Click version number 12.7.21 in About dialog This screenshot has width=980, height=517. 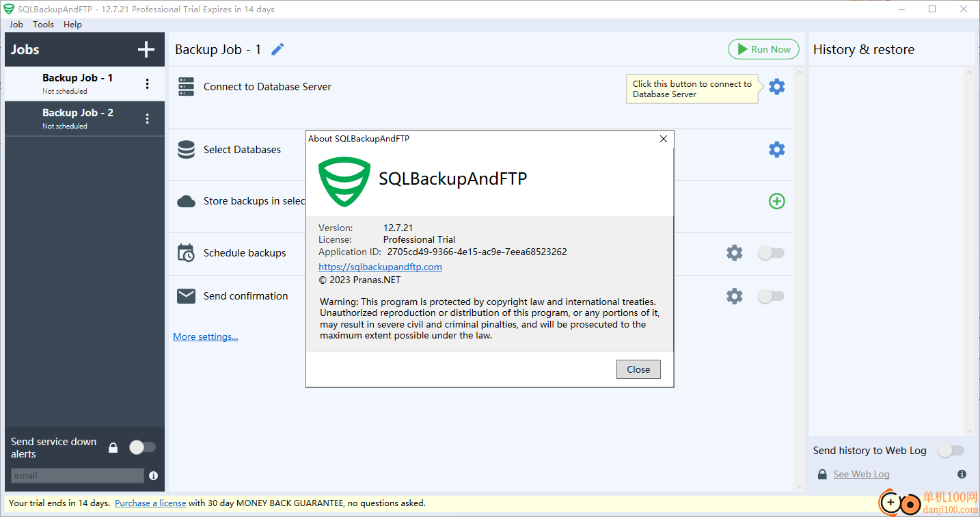click(398, 228)
